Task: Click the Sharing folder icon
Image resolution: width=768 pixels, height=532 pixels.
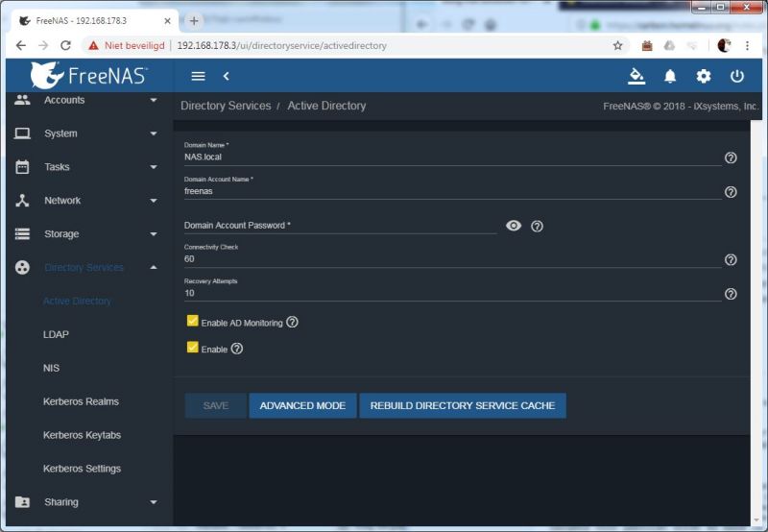Action: tap(22, 502)
